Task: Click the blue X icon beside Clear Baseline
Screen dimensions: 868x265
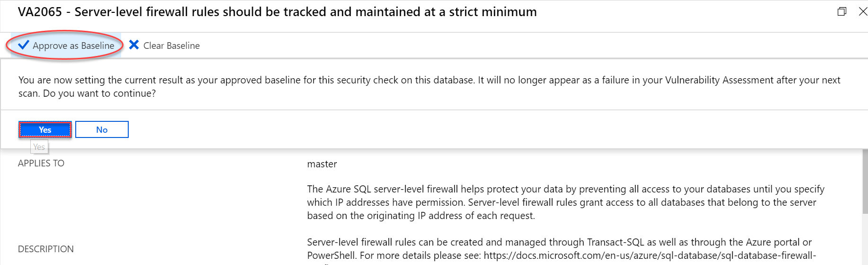Action: pyautogui.click(x=134, y=45)
